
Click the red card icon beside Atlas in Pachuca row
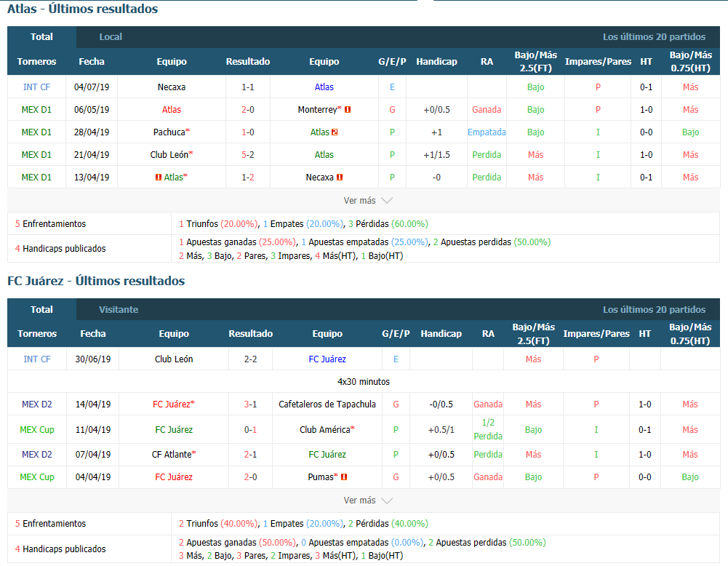coord(335,132)
